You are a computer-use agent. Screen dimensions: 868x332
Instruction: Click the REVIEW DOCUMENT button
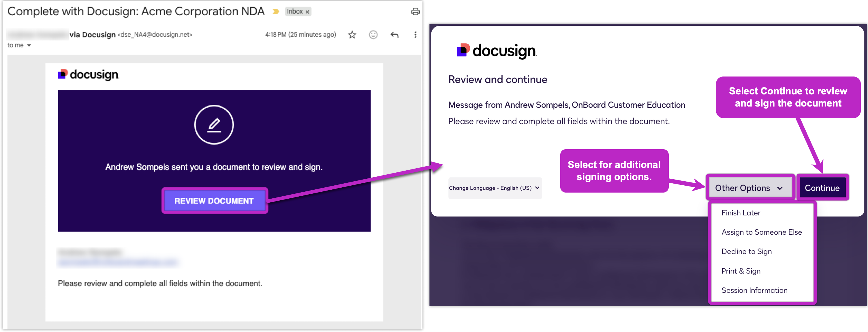point(214,201)
